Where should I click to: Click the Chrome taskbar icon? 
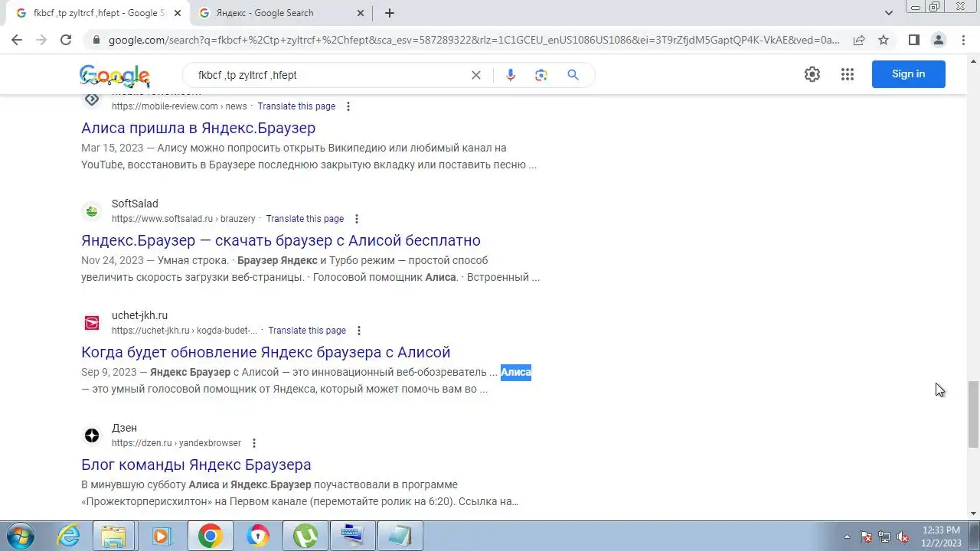[x=210, y=536]
